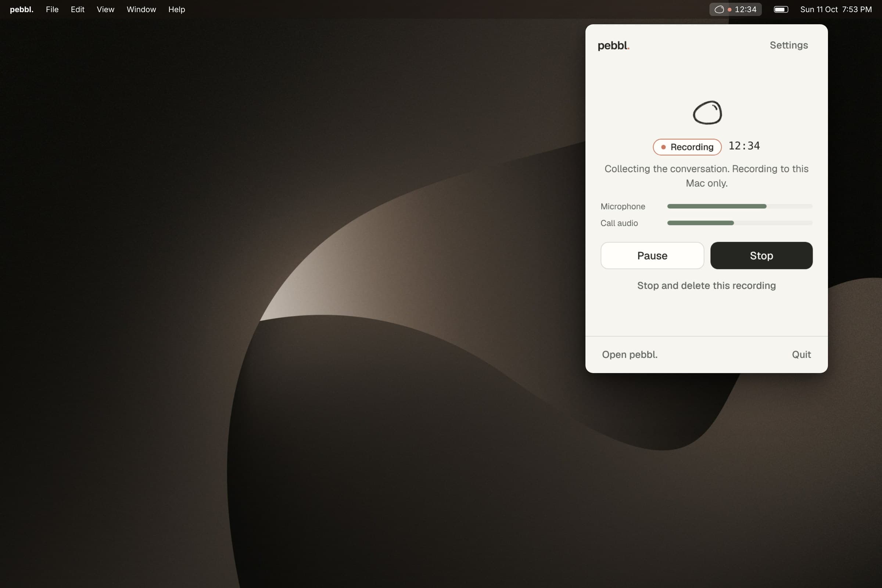882x588 pixels.
Task: Quit pebbl from the popover
Action: 802,354
